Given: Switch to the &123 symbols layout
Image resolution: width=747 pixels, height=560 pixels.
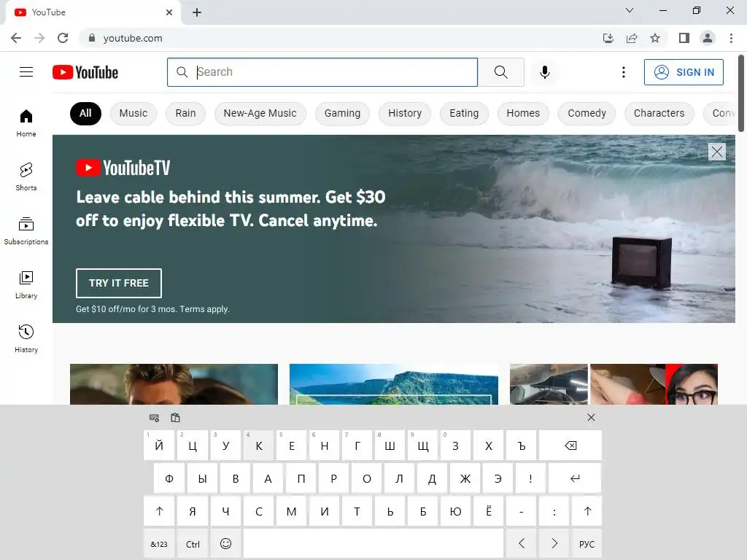Looking at the screenshot, I should coord(159,544).
